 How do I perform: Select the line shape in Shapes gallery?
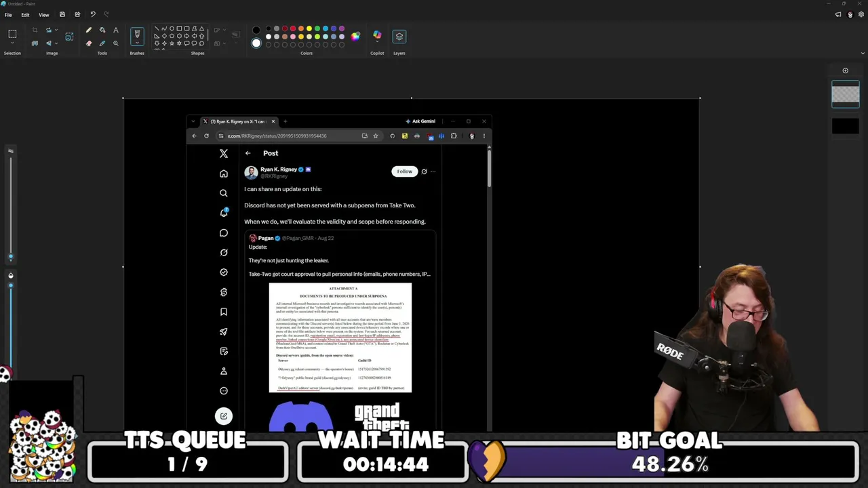pos(157,29)
